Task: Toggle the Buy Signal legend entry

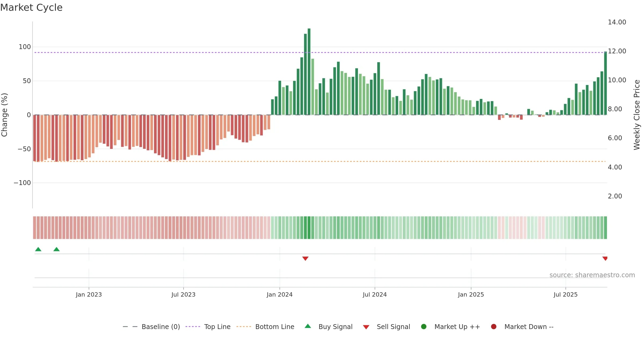Action: [329, 327]
